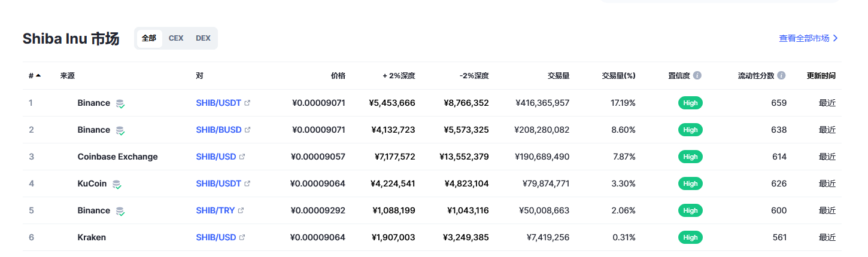The height and width of the screenshot is (257, 868).
Task: Click -2% depth value ¥13,552,379
Action: pyautogui.click(x=464, y=157)
